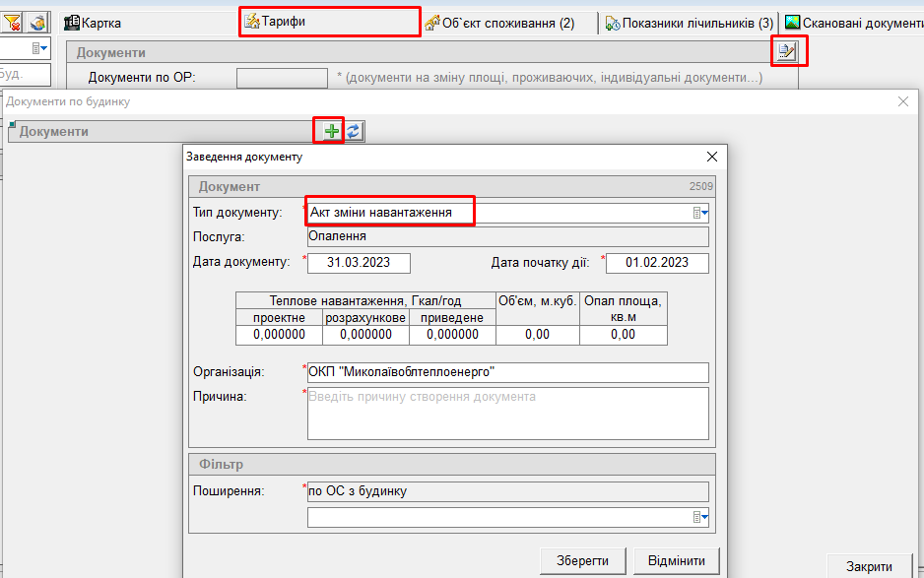The image size is (924, 578).
Task: Close the Документи по будинку window
Action: [x=903, y=101]
